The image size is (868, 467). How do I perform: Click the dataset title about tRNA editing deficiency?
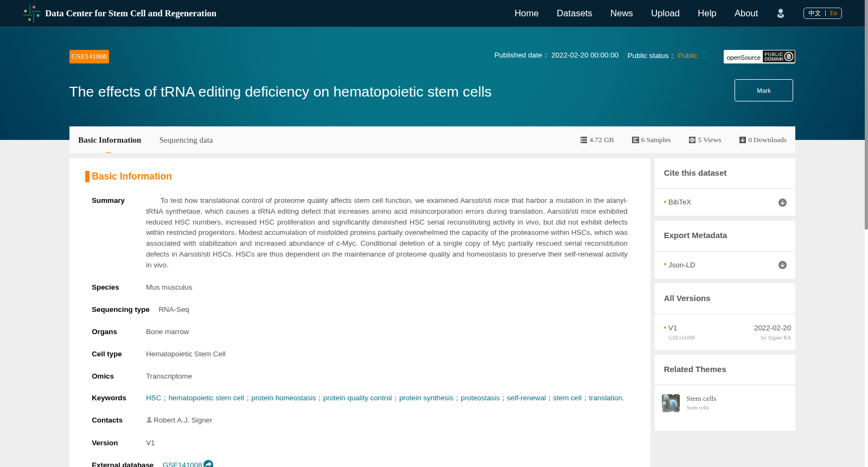coord(280,92)
